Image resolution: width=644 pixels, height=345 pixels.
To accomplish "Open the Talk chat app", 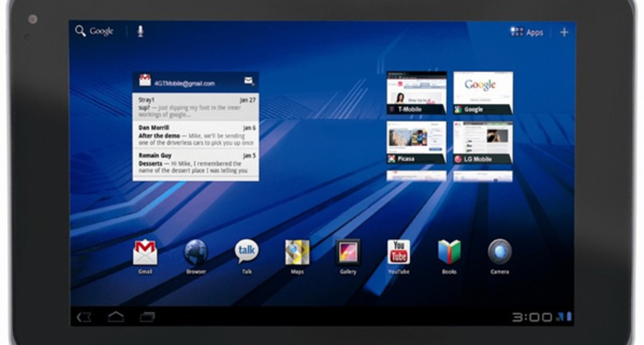I will point(246,252).
